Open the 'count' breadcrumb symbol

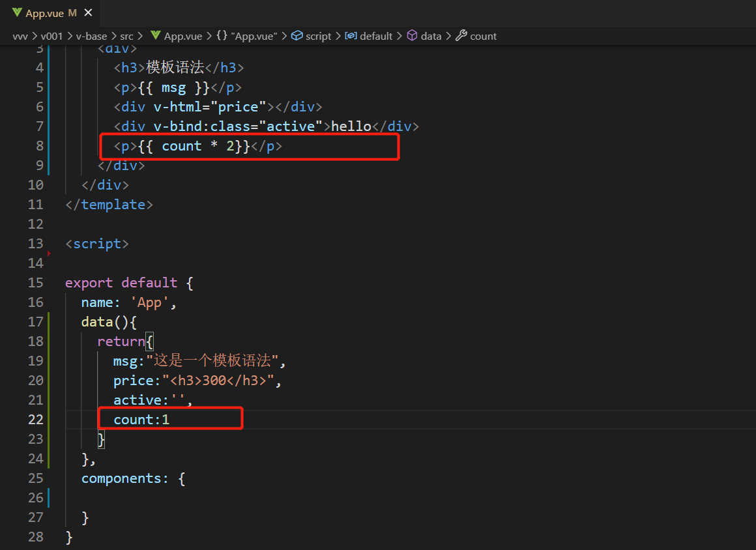coord(483,36)
